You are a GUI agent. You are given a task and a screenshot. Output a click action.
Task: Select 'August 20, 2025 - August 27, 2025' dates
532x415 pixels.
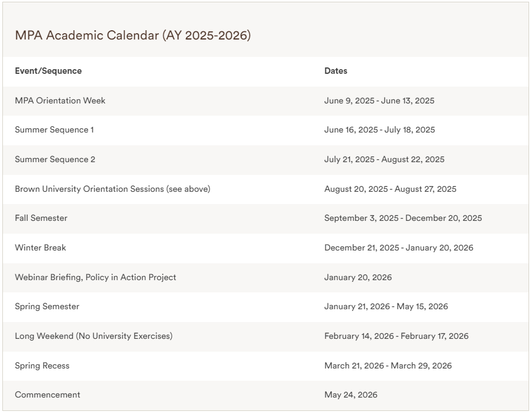390,189
